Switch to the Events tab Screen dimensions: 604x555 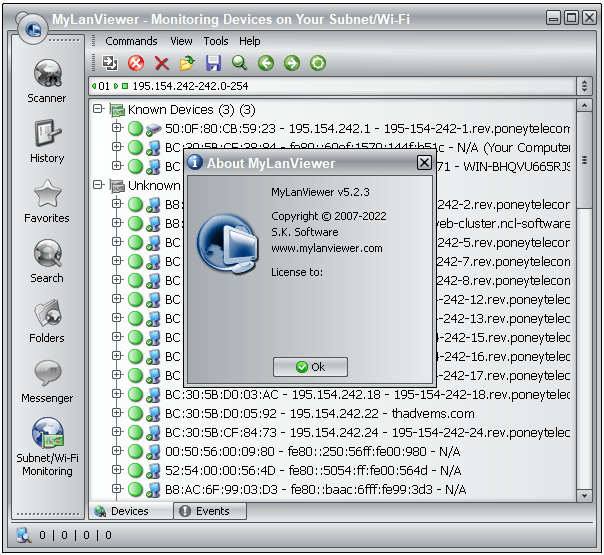pyautogui.click(x=210, y=511)
